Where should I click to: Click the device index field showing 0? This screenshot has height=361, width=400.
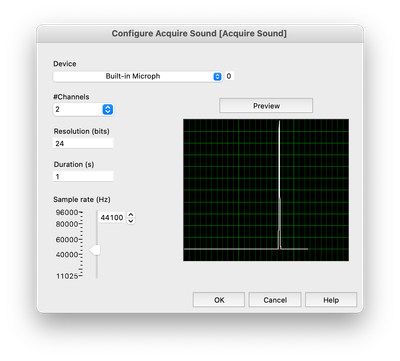tap(230, 76)
